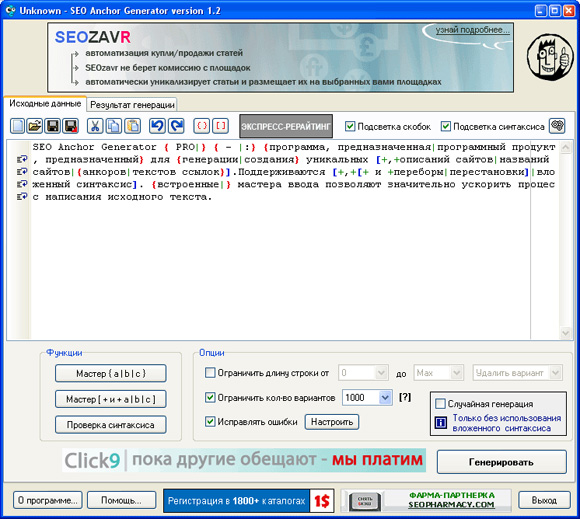
Task: Open the Max line length dropdown
Action: (x=457, y=373)
